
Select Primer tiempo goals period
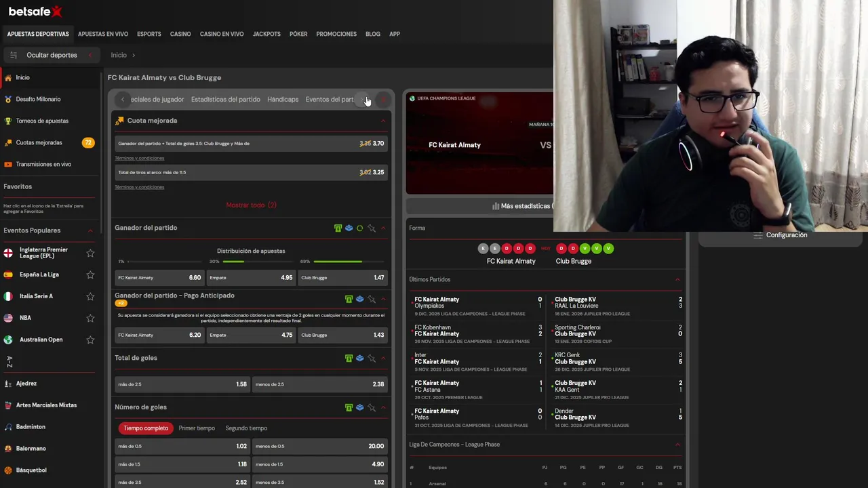(x=197, y=428)
